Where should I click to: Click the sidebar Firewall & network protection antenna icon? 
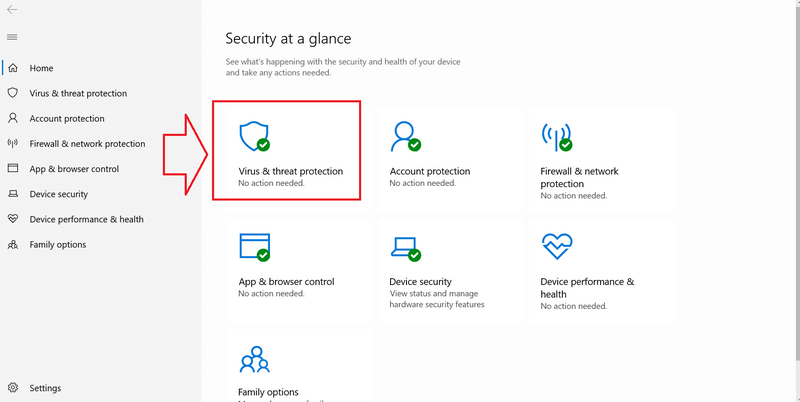click(x=12, y=144)
